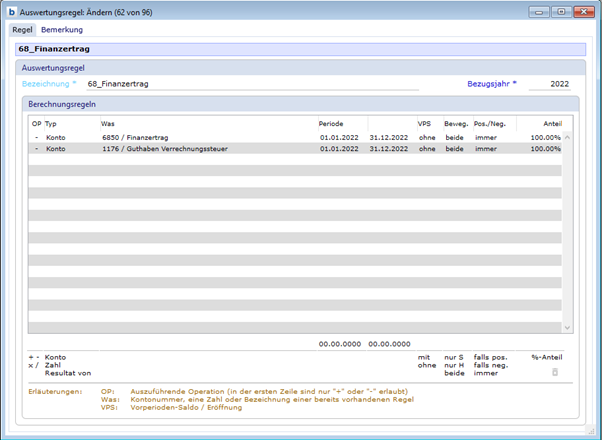Click scroll down arrow of rules list
602x440 pixels.
point(567,327)
